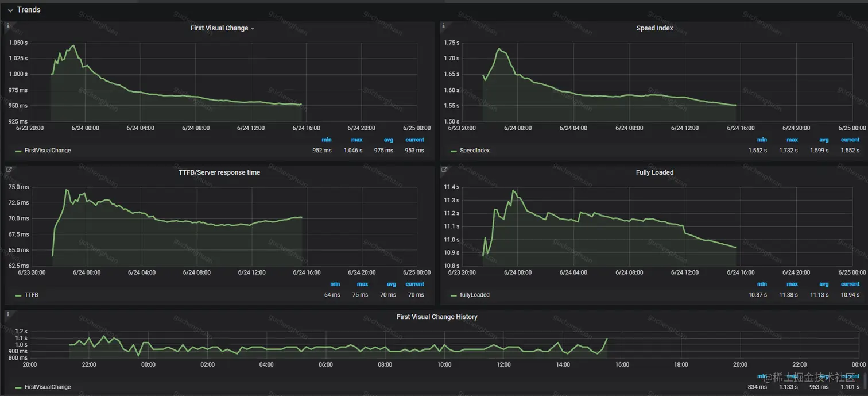
Task: Toggle FirstVisualChange series in top-left legend
Action: (48, 151)
